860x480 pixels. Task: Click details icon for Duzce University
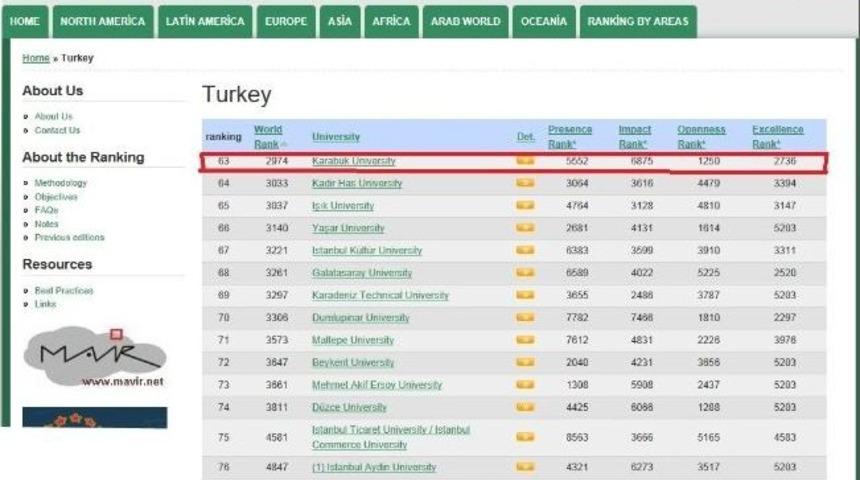[525, 407]
